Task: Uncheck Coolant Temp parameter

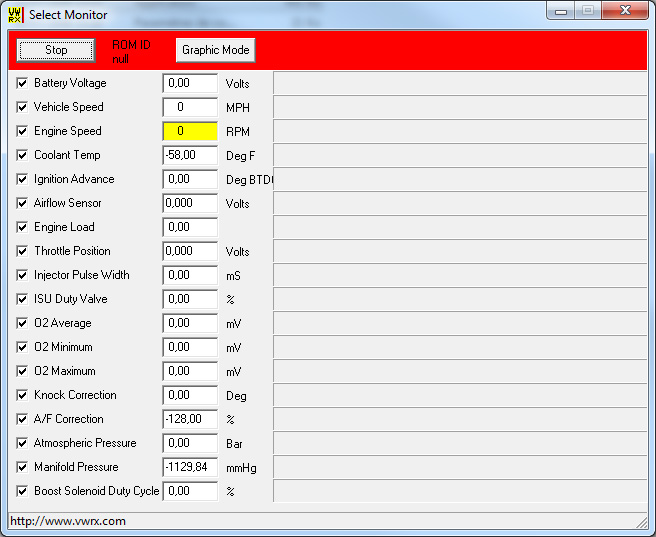Action: tap(22, 155)
